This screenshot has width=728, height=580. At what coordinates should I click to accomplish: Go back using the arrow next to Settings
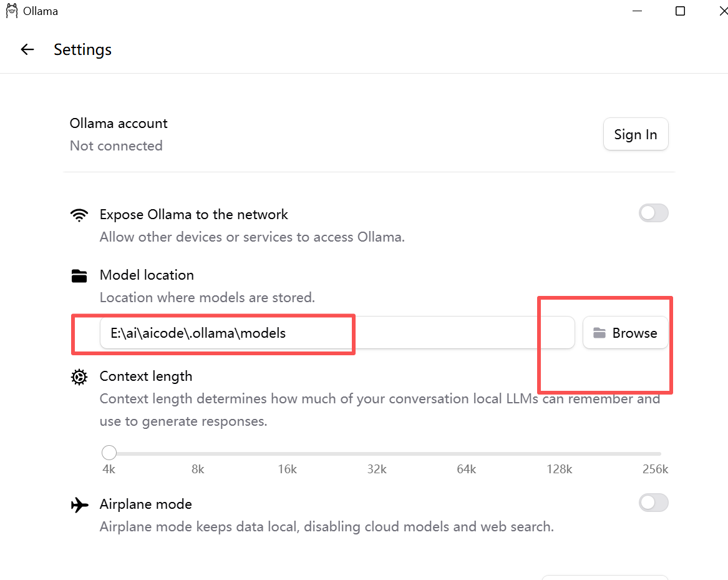(27, 49)
